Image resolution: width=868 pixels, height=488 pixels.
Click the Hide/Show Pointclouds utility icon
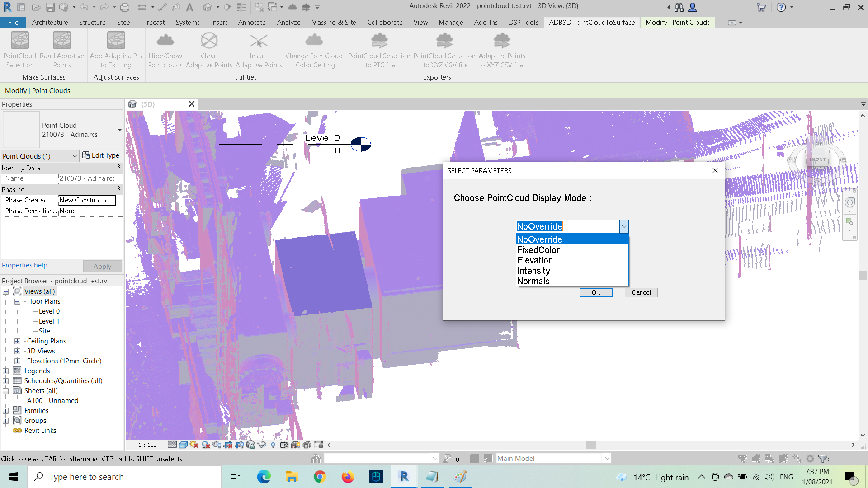coord(165,41)
